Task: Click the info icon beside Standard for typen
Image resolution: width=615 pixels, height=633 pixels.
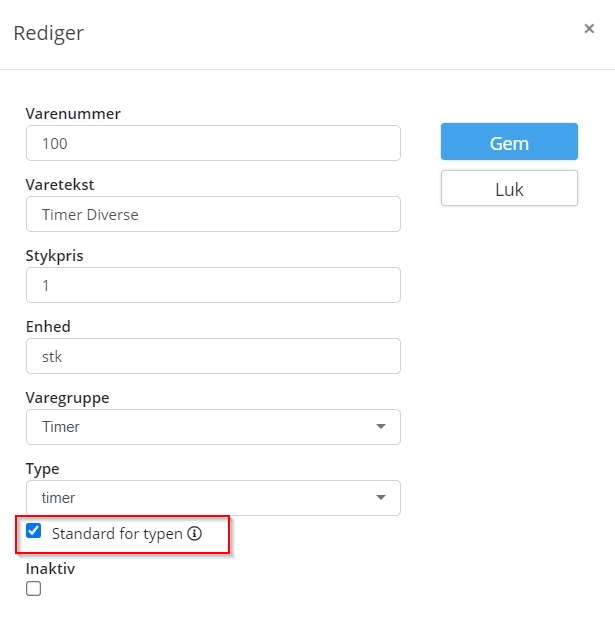Action: pos(194,533)
